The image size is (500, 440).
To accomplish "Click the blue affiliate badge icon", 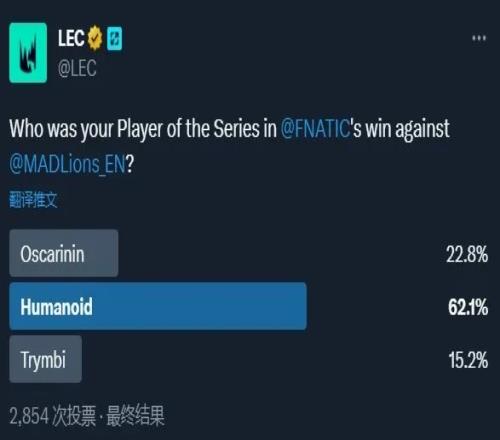I will [x=114, y=39].
